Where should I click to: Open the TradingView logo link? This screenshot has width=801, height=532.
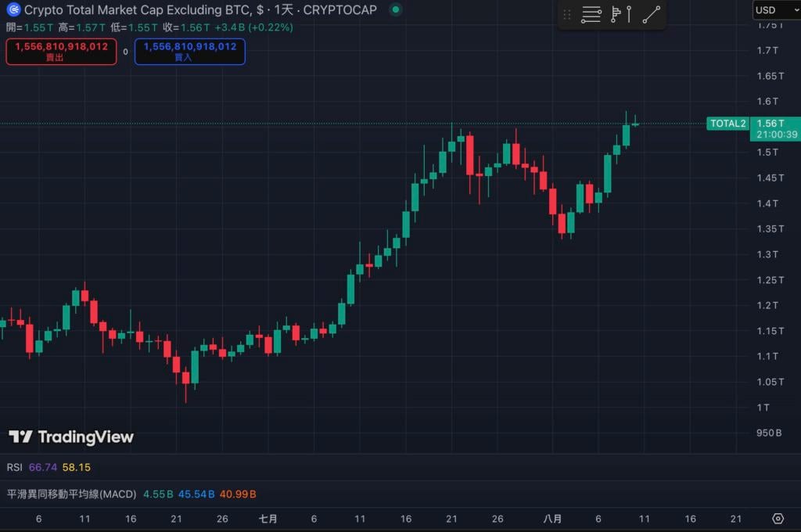point(71,437)
